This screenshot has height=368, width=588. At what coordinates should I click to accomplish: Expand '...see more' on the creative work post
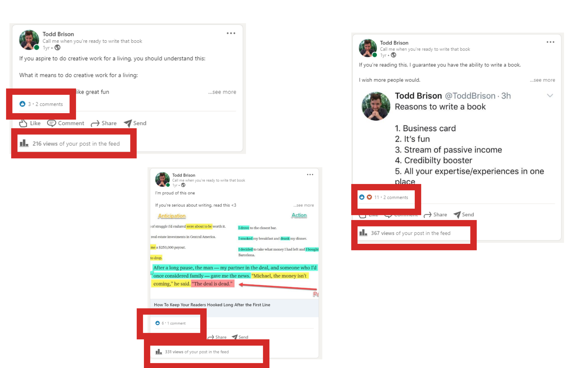(222, 92)
